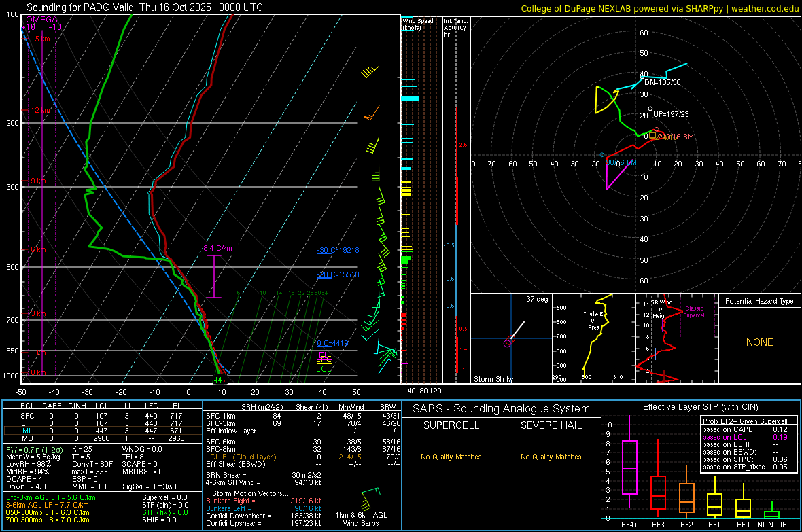Select the 0 C=4419' freezing level label

(332, 343)
